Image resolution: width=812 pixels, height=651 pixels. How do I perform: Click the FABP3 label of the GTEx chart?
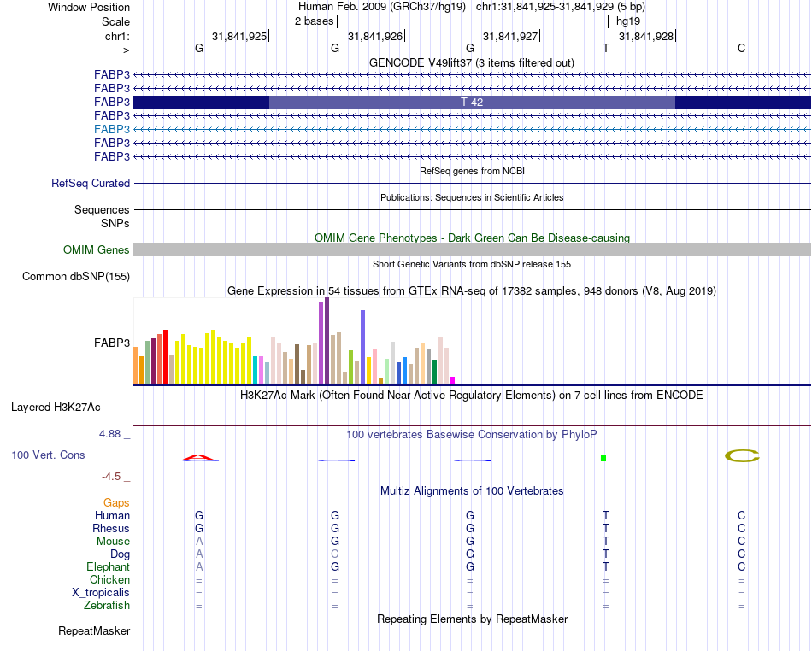[112, 343]
